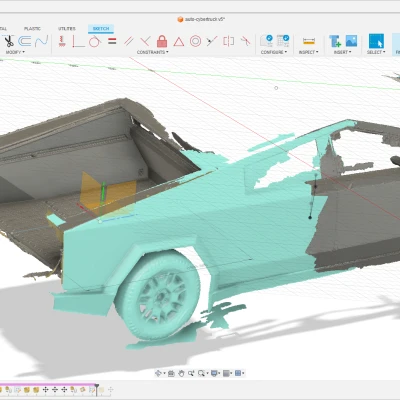Activate the Select tool

[376, 41]
